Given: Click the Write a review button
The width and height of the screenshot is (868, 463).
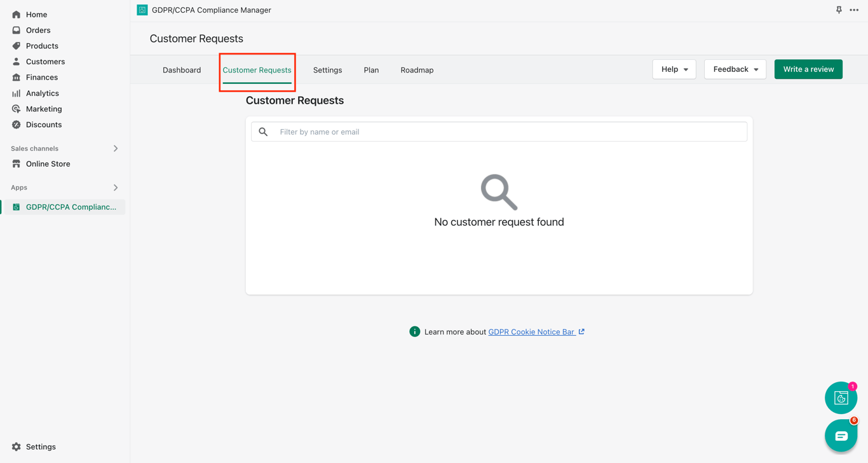Looking at the screenshot, I should click(808, 69).
